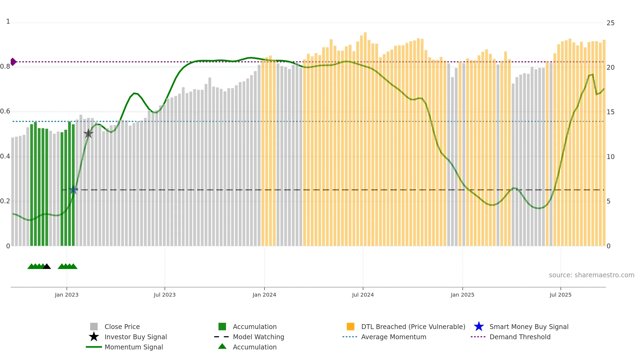Click the purple diamond Demand Threshold marker
The image size is (644, 362).
(13, 62)
